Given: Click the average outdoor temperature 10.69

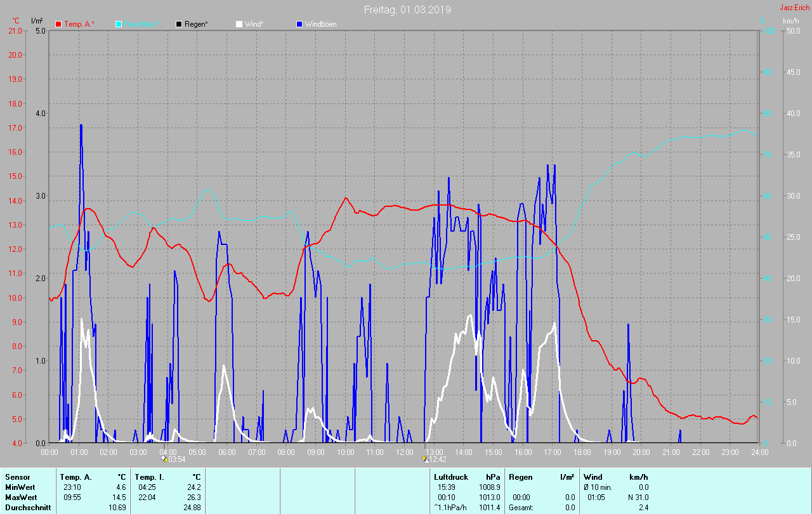Looking at the screenshot, I should pos(117,508).
